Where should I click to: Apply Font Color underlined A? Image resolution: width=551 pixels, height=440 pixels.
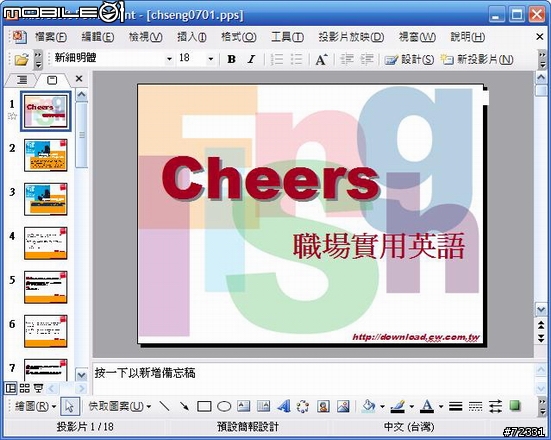427,407
